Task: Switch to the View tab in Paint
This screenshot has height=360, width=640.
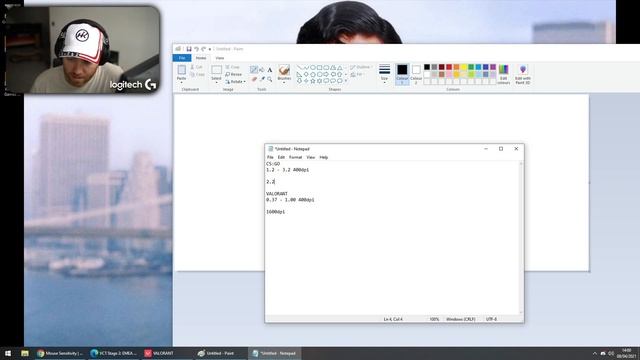Action: point(220,58)
